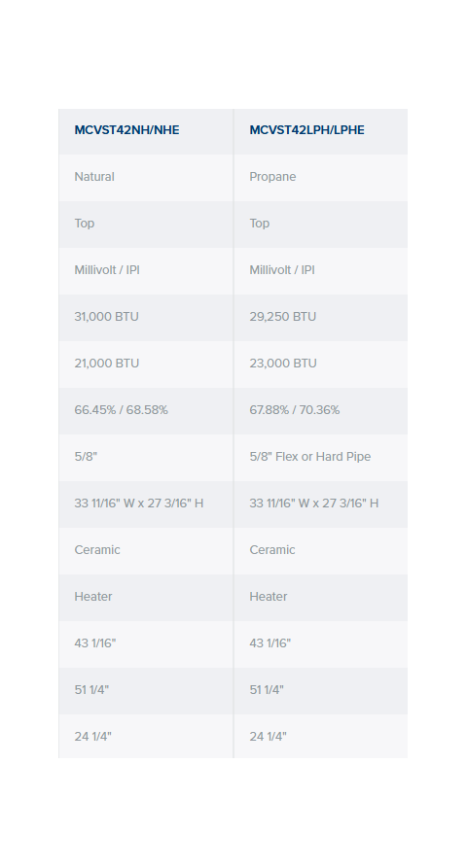Click the right Millivolt / IPI cell
The image size is (467, 868).
click(321, 271)
